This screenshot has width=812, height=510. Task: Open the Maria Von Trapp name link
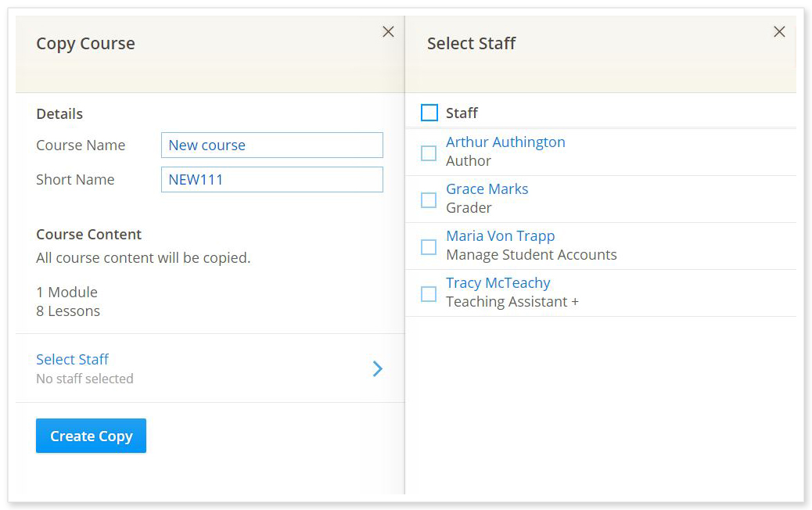pyautogui.click(x=500, y=236)
